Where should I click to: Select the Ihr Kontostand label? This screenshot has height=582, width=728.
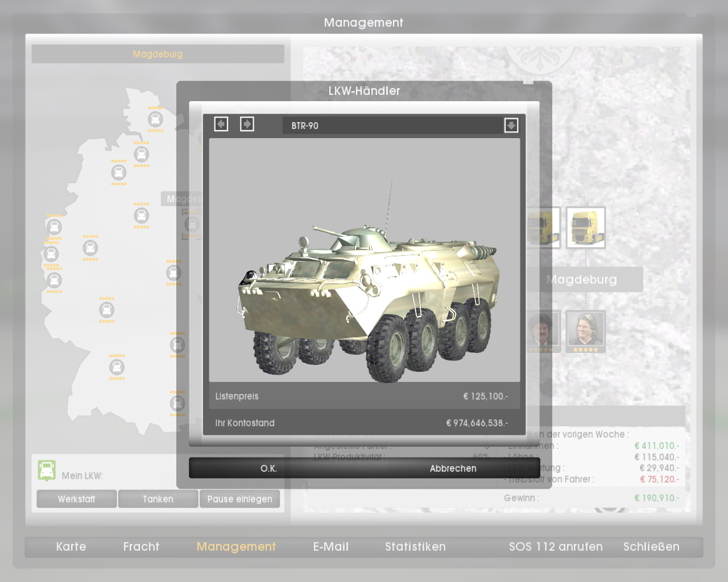(x=245, y=423)
